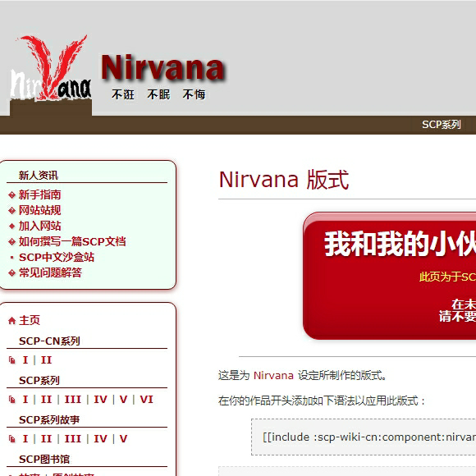This screenshot has height=476, width=476.
Task: Open SCP系列 series III link
Action: [73, 400]
